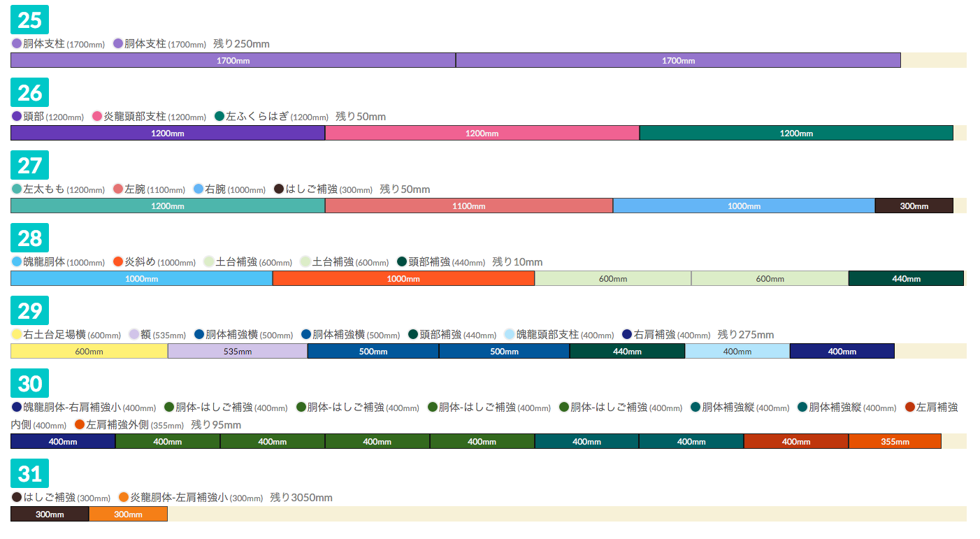Select the orange 300mm segment in bar 31

[x=128, y=514]
